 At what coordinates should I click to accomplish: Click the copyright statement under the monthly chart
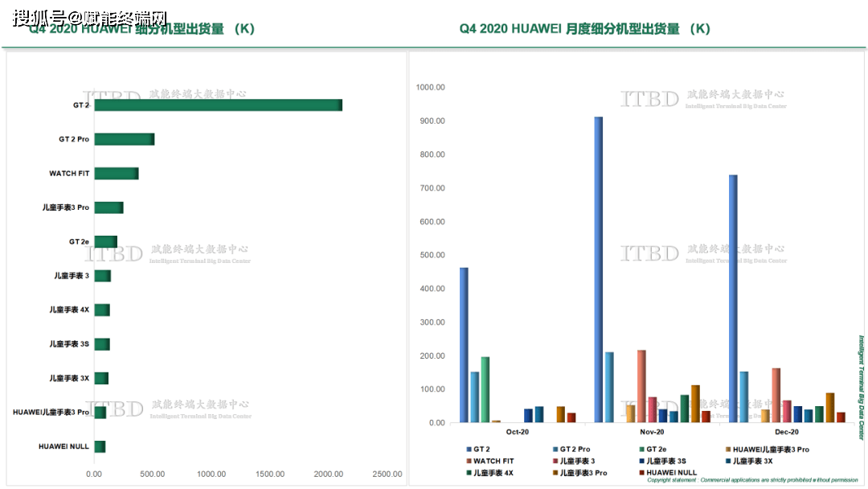click(752, 480)
